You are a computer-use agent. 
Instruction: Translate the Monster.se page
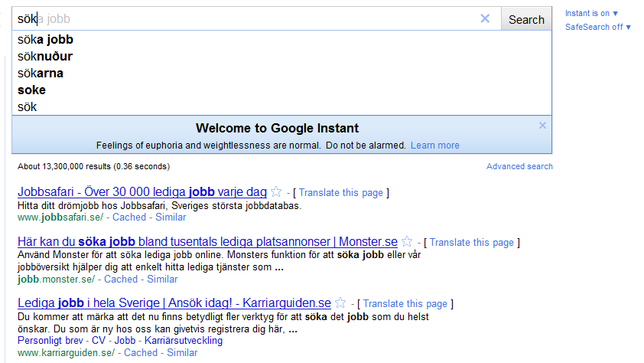coord(471,242)
